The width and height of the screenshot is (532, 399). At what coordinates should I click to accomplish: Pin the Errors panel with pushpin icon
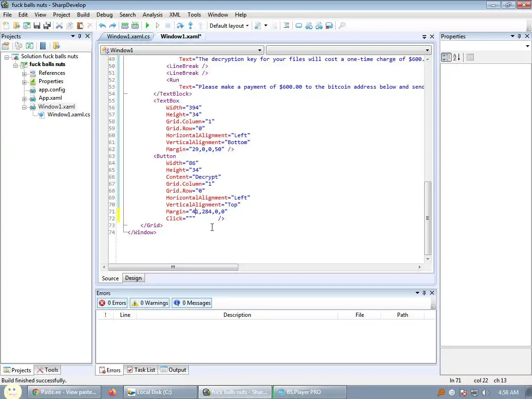(424, 293)
